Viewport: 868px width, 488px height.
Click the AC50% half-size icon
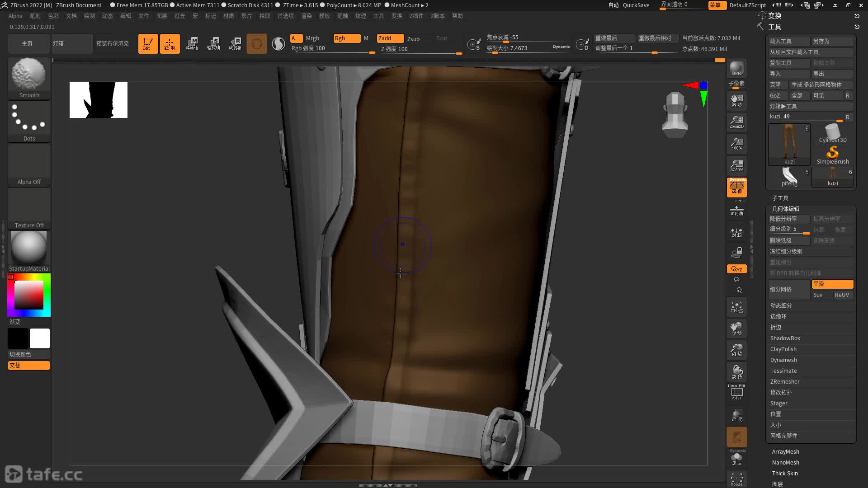pyautogui.click(x=736, y=165)
